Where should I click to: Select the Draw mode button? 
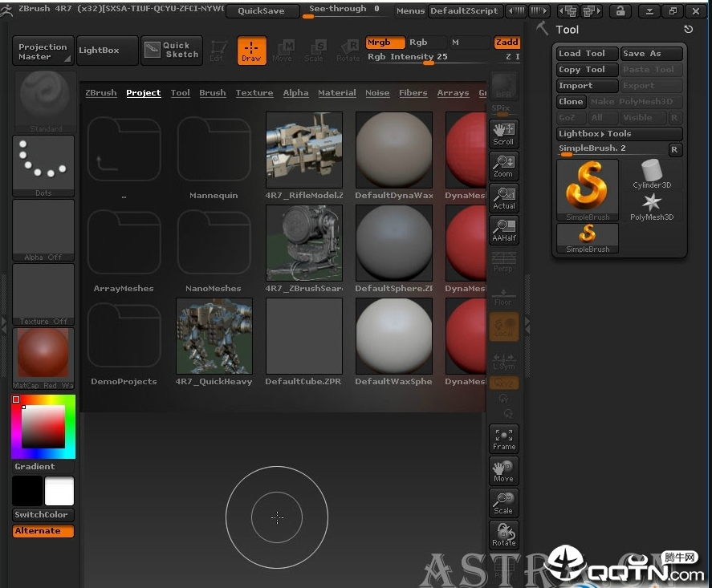[251, 51]
